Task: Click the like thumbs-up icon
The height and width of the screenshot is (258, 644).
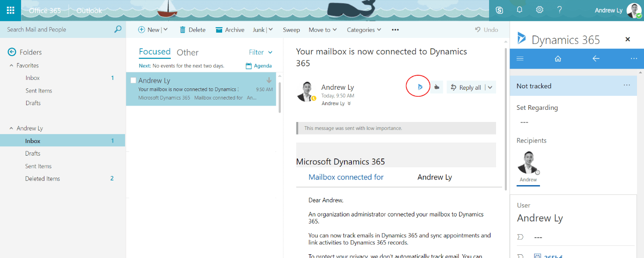Action: pos(437,87)
